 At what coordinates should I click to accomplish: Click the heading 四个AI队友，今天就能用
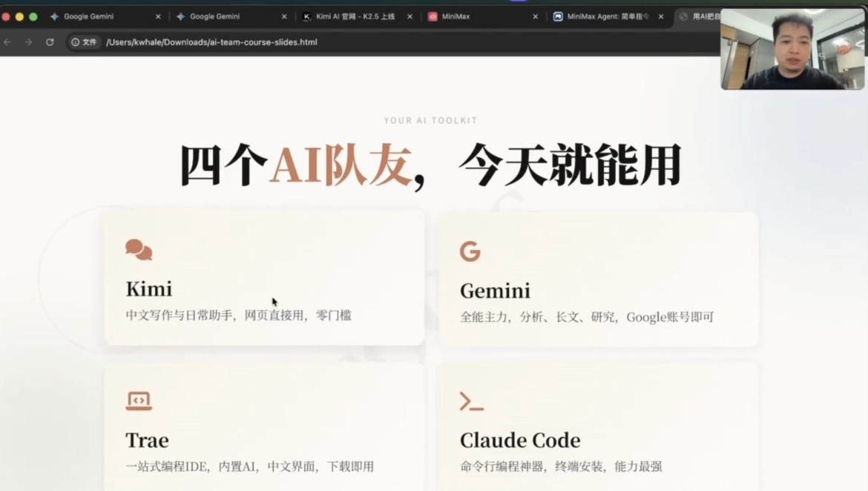[x=430, y=166]
